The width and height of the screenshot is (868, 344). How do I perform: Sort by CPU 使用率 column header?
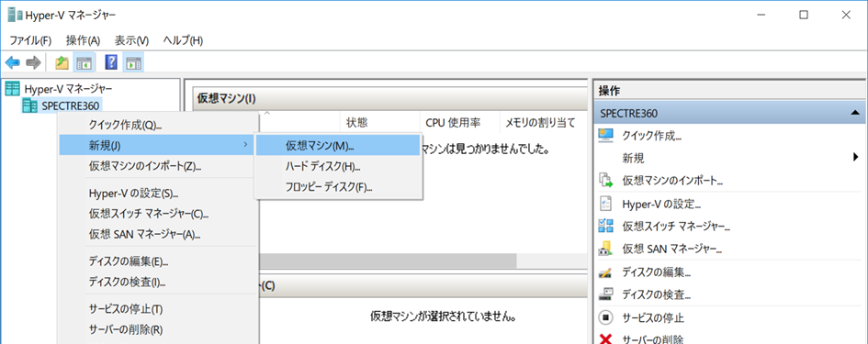460,122
